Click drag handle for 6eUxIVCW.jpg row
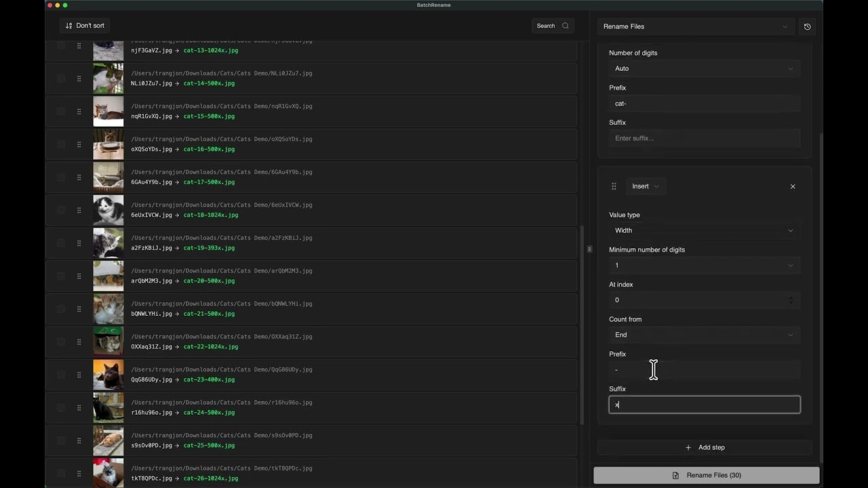 [x=79, y=210]
